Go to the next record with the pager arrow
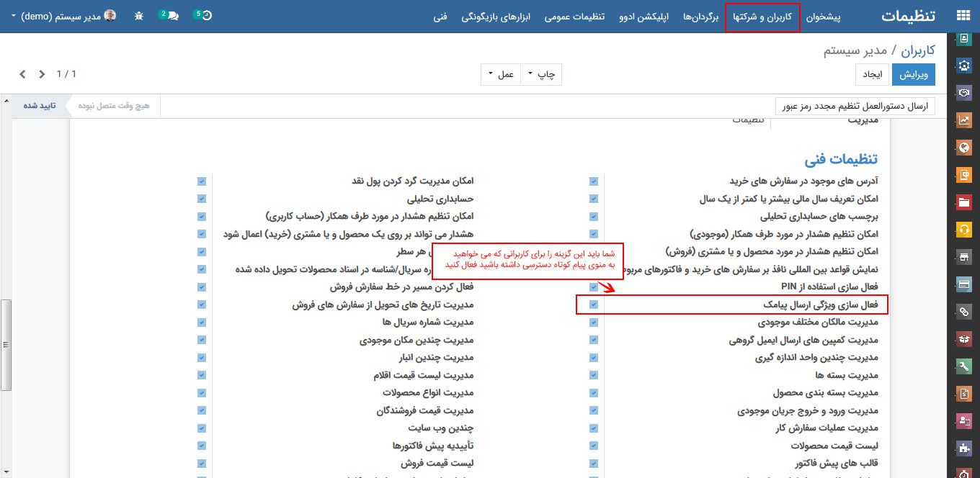Viewport: 980px width, 478px height. click(22, 74)
